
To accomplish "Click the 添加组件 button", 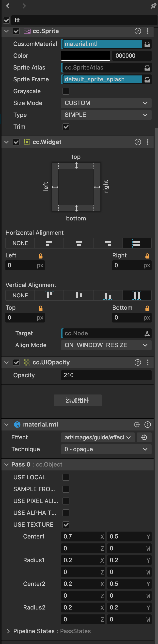I will pos(77,400).
